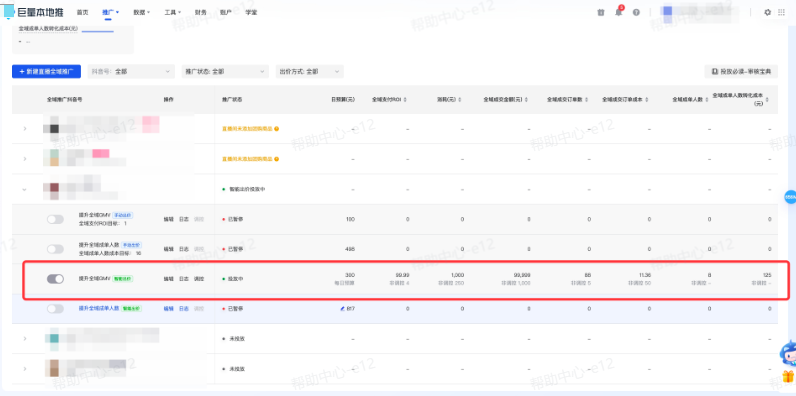
Task: Go to 财务 in top navigation
Action: 201,12
